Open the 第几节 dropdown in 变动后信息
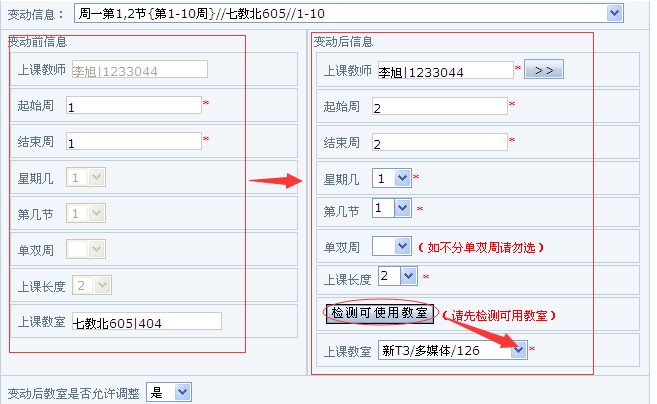657x404 pixels. [x=392, y=208]
